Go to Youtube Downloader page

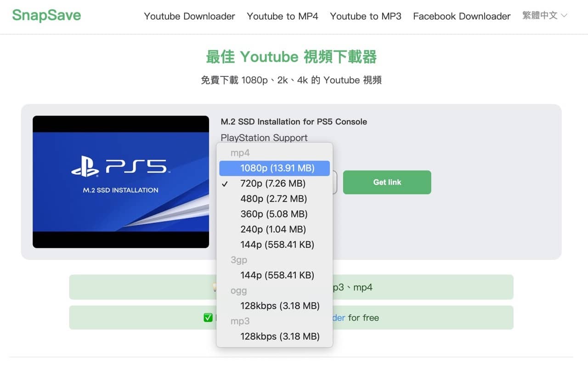pos(189,16)
